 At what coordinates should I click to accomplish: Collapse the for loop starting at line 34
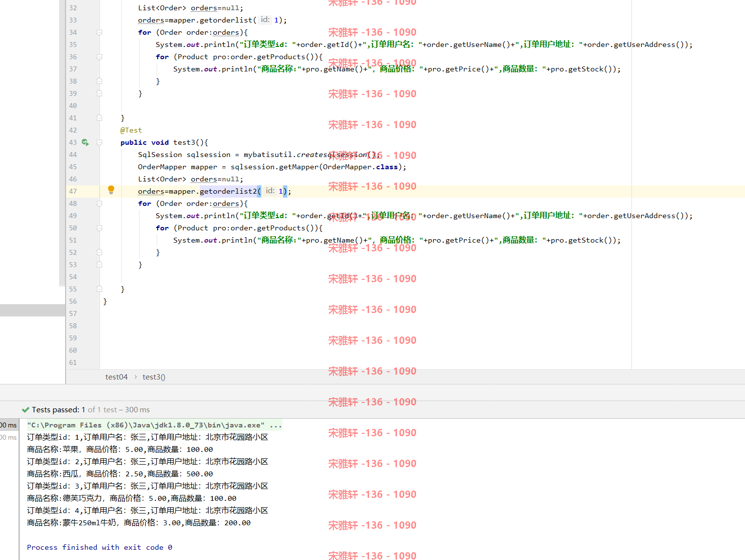[x=99, y=32]
